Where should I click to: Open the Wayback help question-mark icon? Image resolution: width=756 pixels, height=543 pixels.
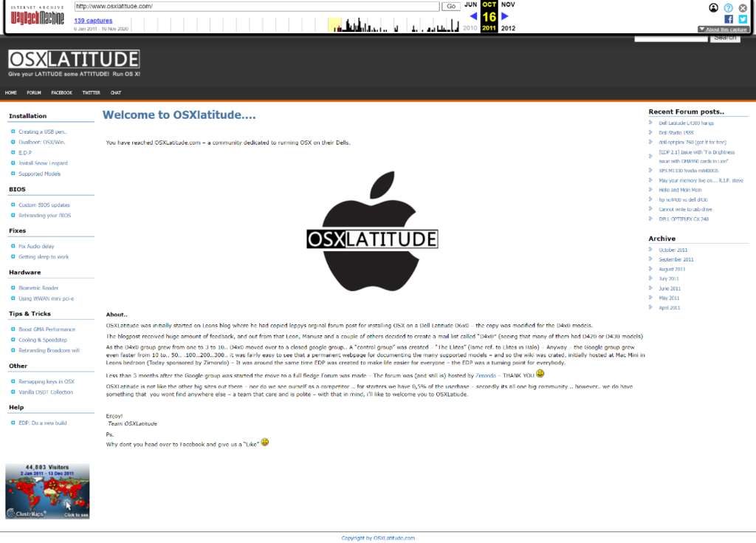pyautogui.click(x=728, y=7)
